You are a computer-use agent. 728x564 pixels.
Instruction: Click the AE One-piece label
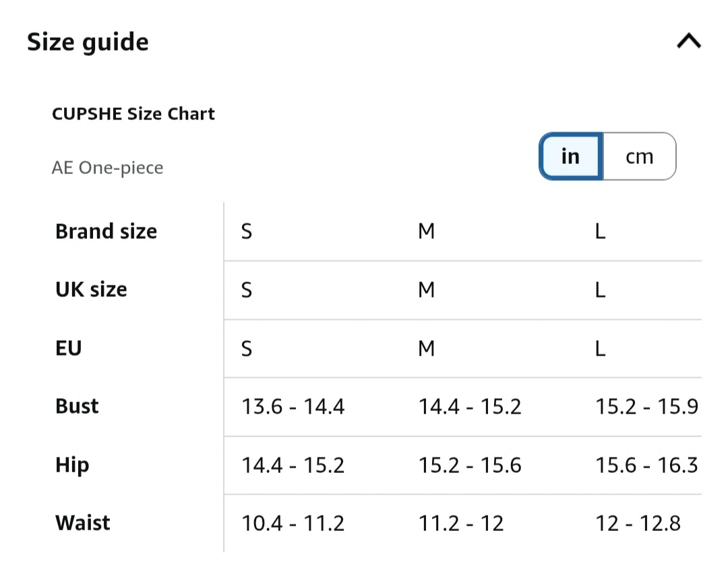pos(107,168)
